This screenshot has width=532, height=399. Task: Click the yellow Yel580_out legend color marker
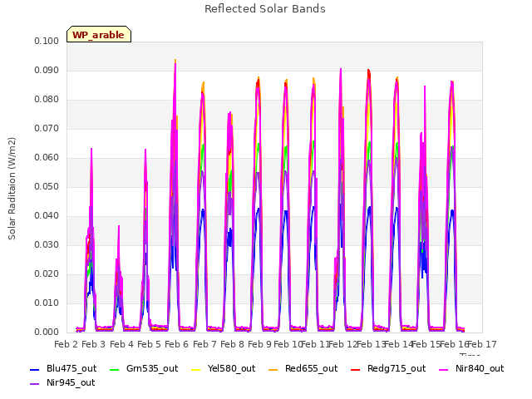click(x=196, y=369)
